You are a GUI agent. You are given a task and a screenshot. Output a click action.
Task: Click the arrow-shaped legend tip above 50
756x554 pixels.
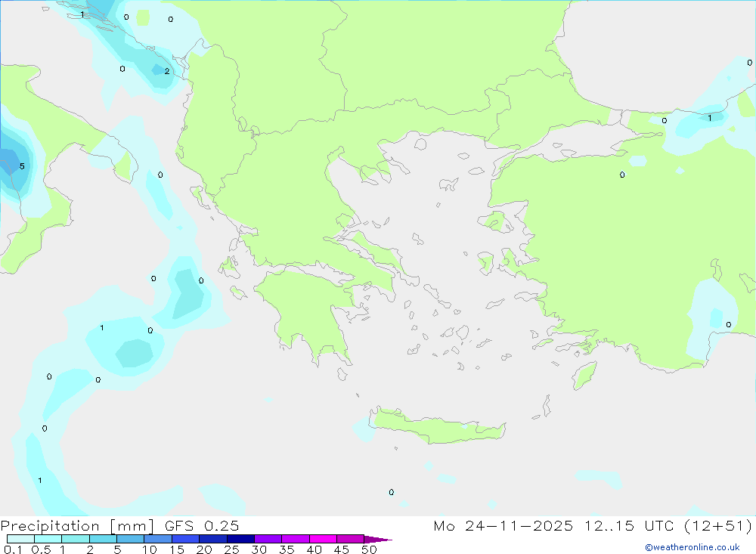point(378,539)
